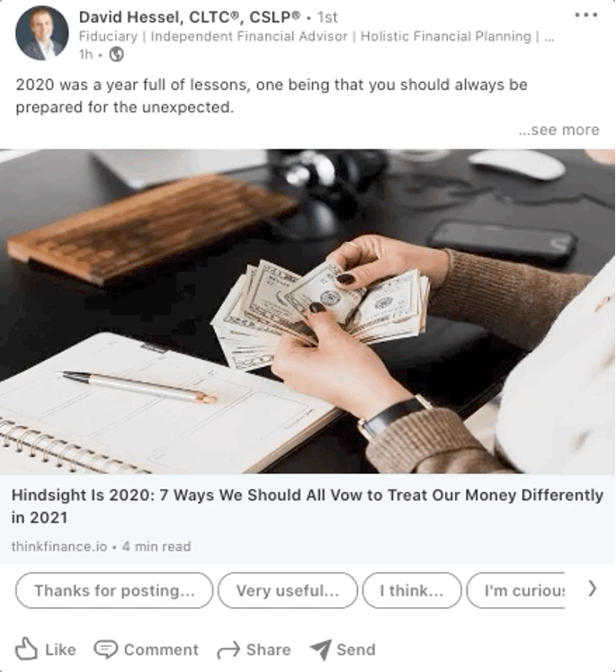Screen dimensions: 616x672
Task: Choose the "I think..." reply suggestion
Action: [412, 590]
